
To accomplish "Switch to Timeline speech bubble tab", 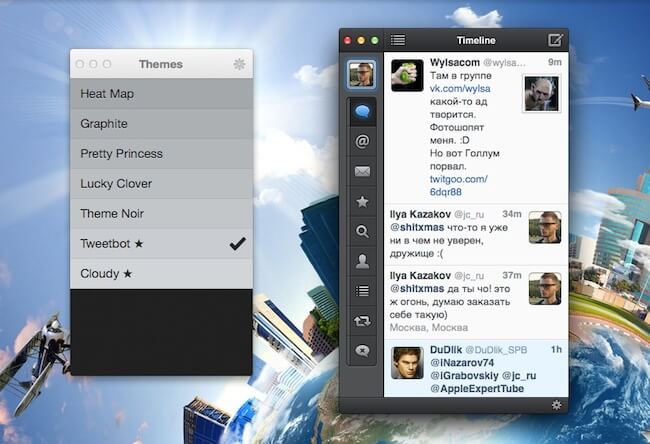I will point(362,112).
